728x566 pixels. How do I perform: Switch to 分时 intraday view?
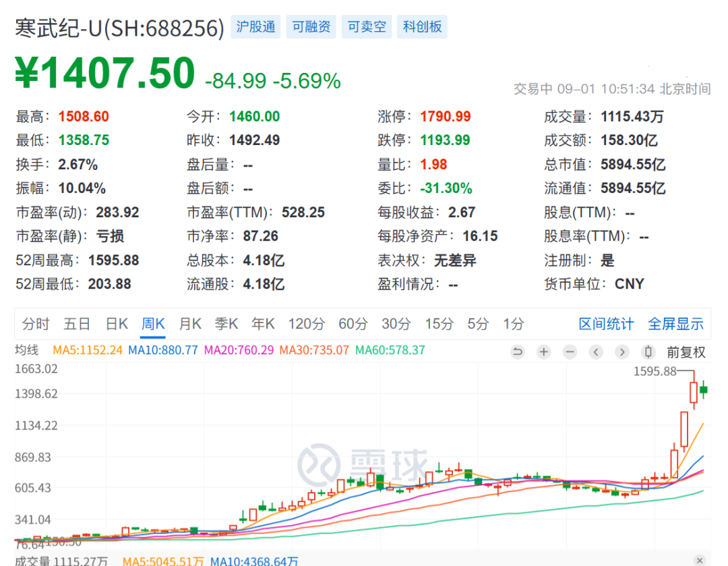pos(36,324)
